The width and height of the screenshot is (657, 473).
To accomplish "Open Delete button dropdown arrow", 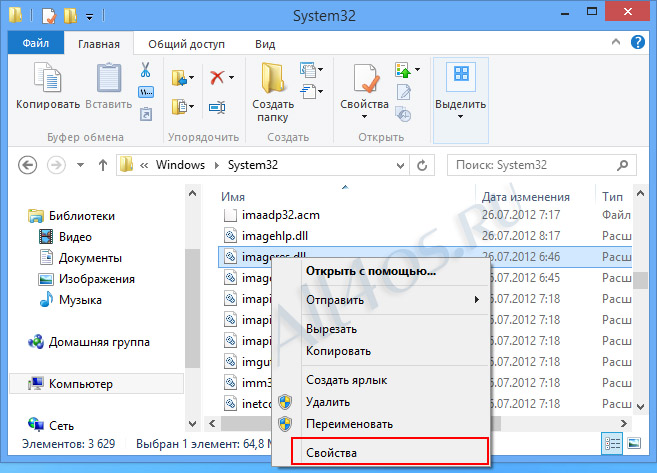I will (x=232, y=78).
